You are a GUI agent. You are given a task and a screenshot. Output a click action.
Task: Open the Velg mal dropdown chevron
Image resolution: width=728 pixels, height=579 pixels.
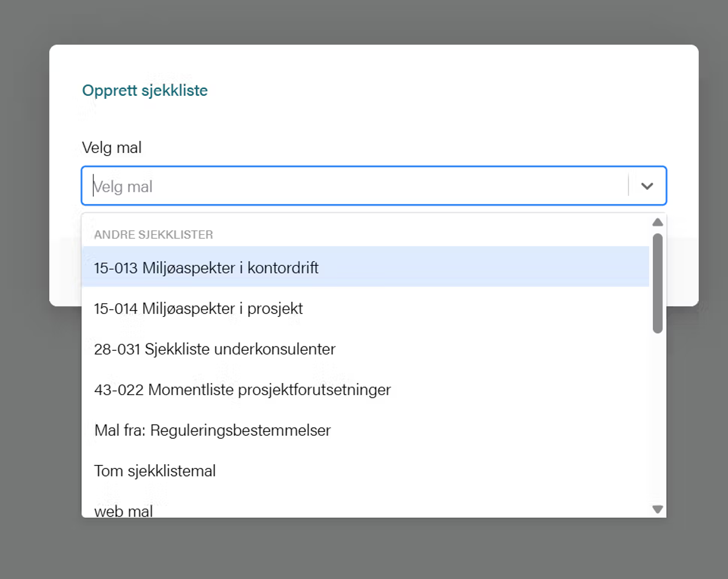point(647,186)
